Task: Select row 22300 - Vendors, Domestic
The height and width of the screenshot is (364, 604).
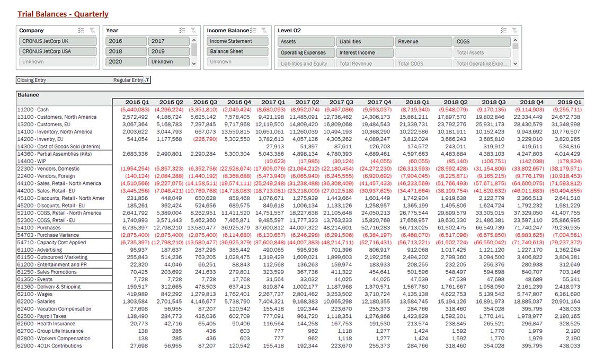Action: 49,168
